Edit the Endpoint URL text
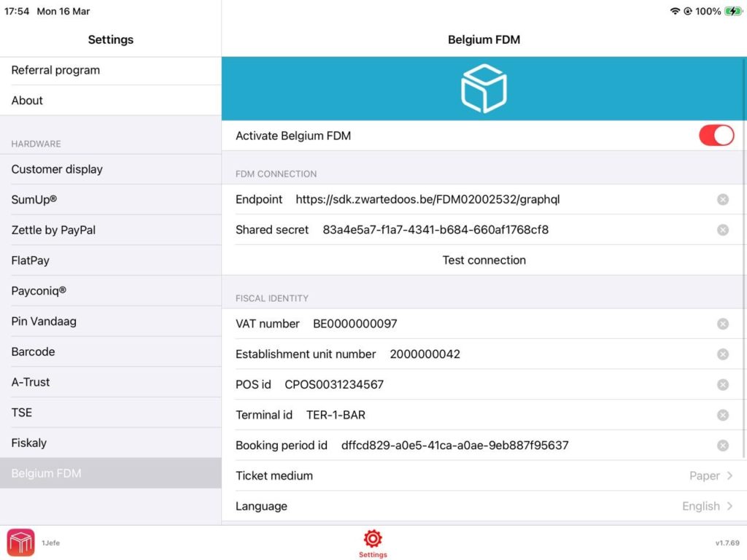The width and height of the screenshot is (747, 560). tap(427, 199)
